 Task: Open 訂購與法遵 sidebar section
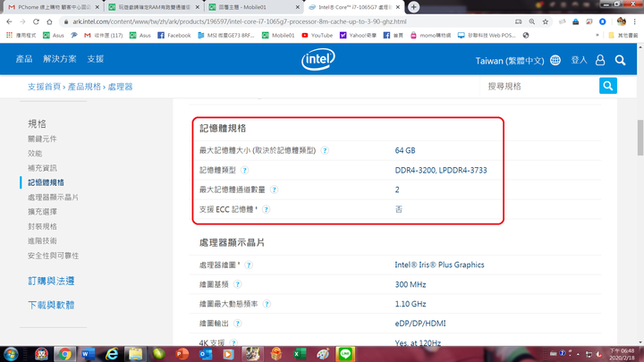(51, 282)
